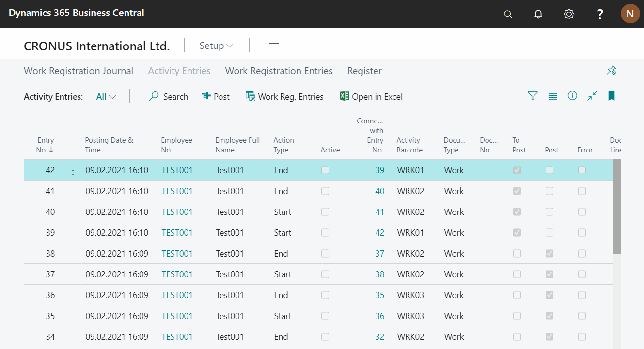Viewport: 644px width, 349px height.
Task: Toggle Posted checkbox for entry 37
Action: [x=550, y=274]
